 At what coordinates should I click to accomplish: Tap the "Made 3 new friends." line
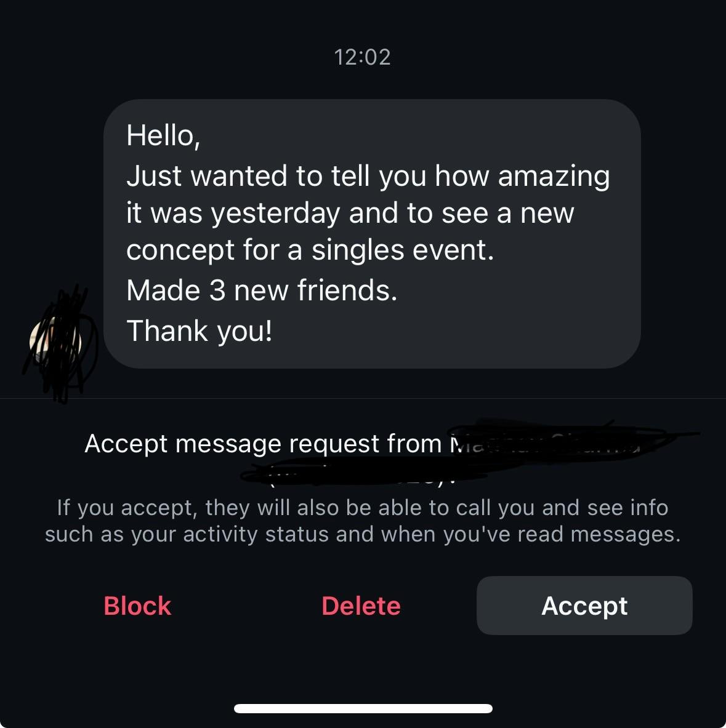(x=262, y=290)
